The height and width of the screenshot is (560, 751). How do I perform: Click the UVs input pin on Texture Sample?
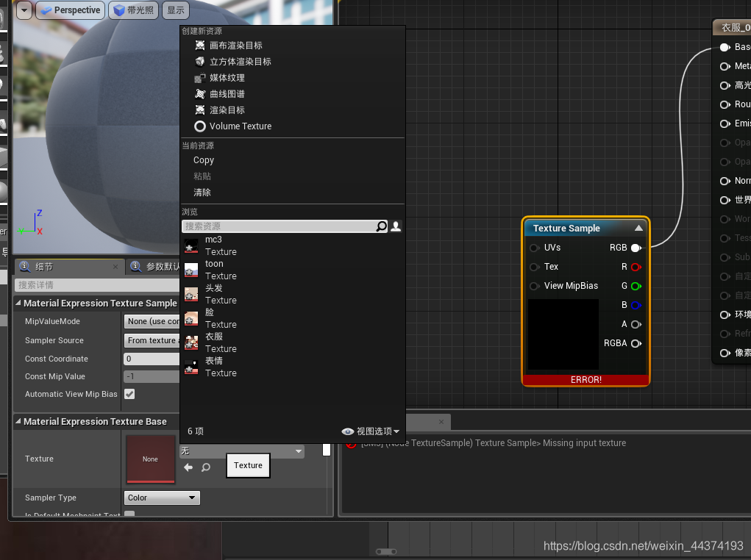[x=534, y=248]
